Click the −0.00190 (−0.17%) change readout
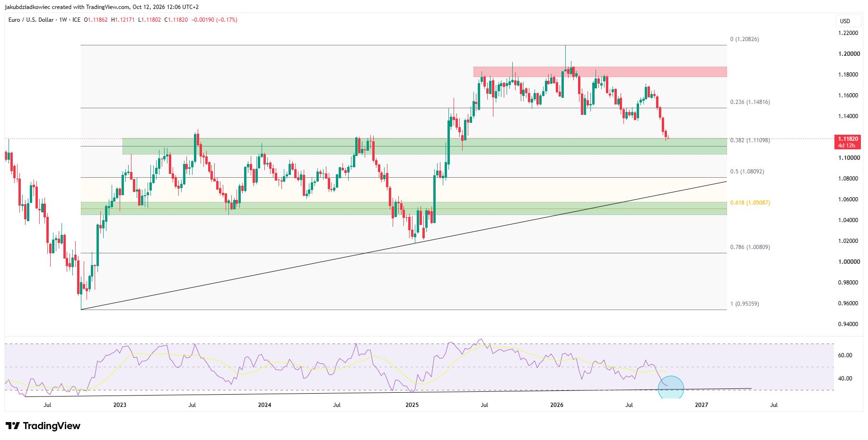 (x=214, y=20)
